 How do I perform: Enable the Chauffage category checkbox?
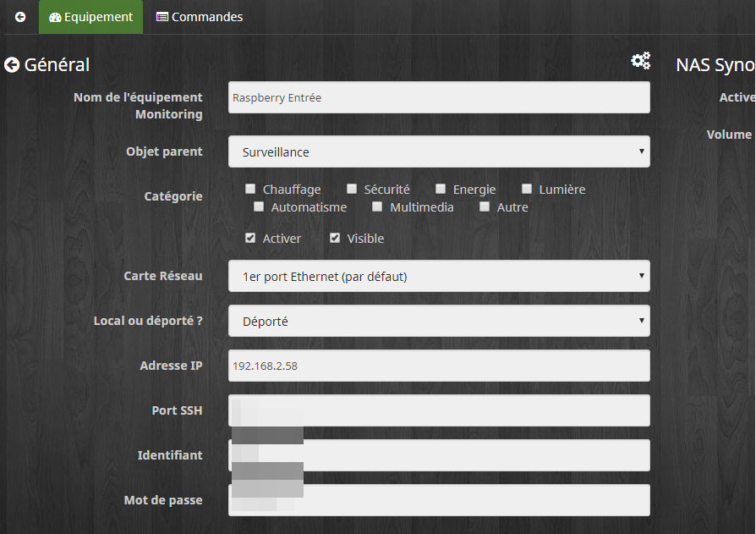pyautogui.click(x=250, y=190)
